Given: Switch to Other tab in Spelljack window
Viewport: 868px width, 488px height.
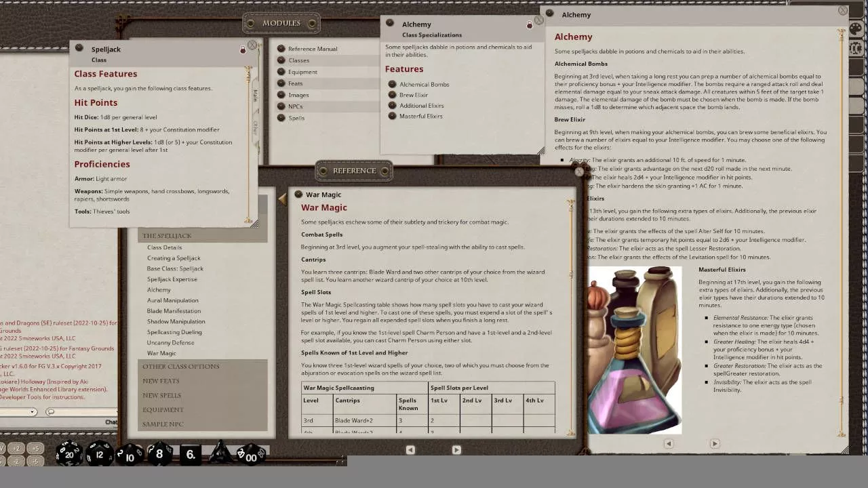Looking at the screenshot, I should (255, 127).
